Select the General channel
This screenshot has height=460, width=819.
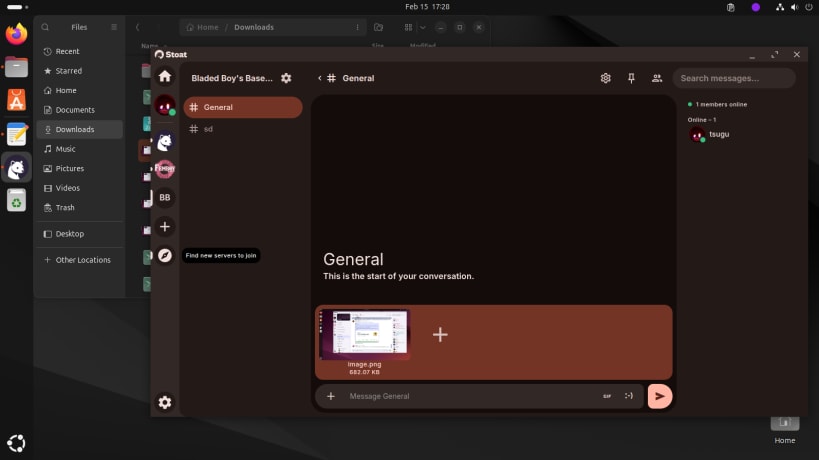coord(243,107)
